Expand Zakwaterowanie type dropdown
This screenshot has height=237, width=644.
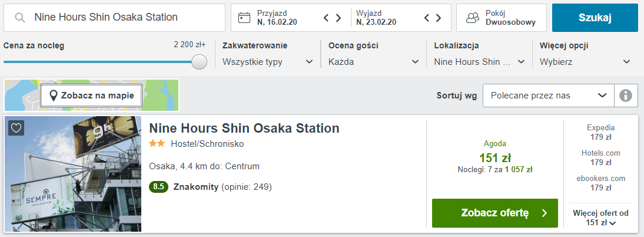point(309,61)
